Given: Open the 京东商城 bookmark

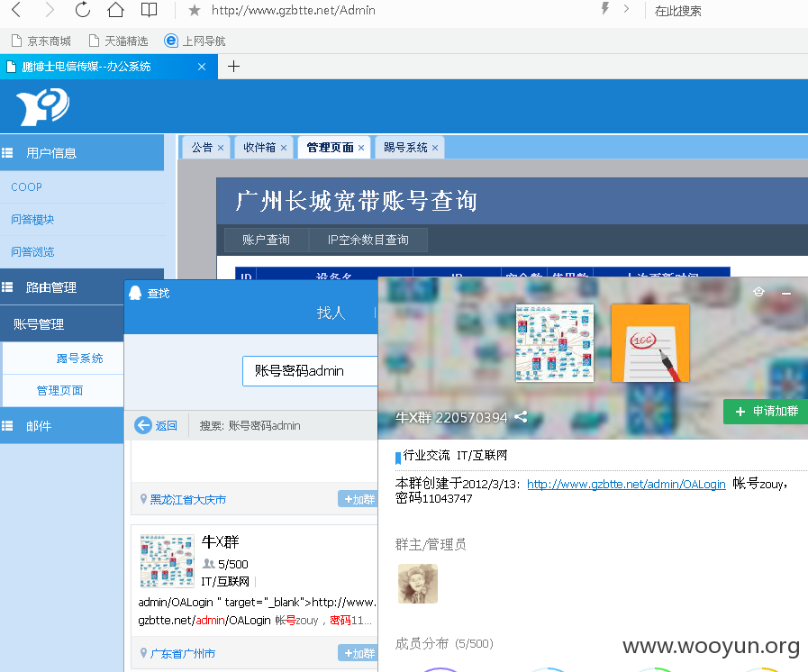Looking at the screenshot, I should pos(41,41).
